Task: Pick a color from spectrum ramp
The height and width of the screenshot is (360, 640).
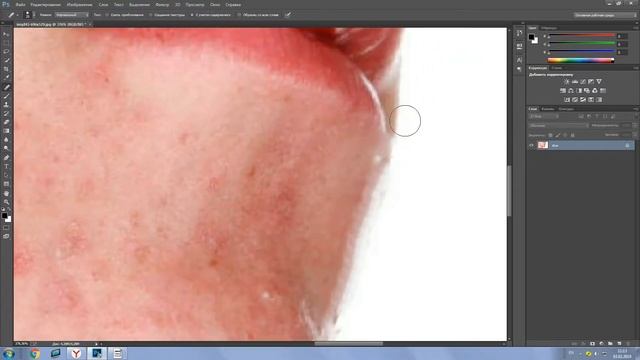Action: click(581, 60)
